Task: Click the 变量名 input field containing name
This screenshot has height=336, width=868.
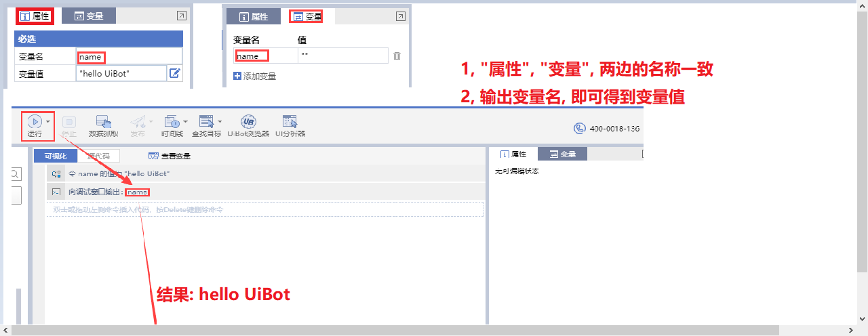Action: (x=129, y=57)
